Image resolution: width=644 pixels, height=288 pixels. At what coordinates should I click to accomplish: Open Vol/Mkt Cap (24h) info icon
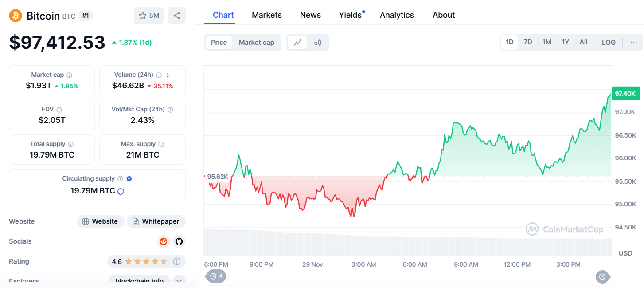170,110
